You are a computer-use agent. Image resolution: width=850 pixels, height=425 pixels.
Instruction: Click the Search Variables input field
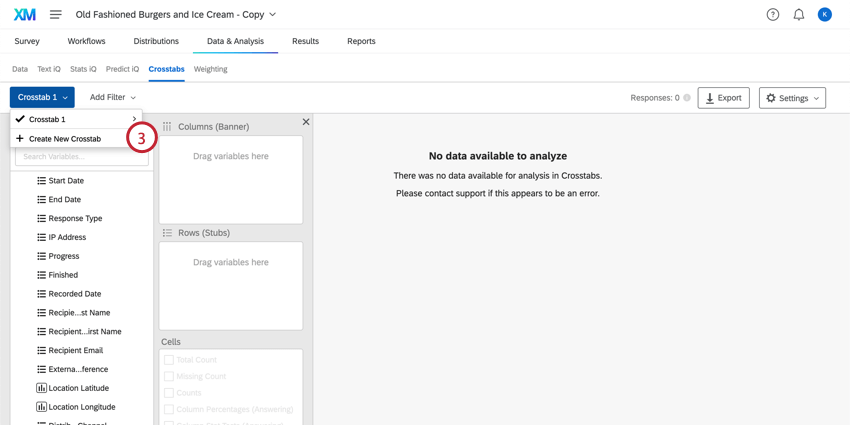coord(82,157)
